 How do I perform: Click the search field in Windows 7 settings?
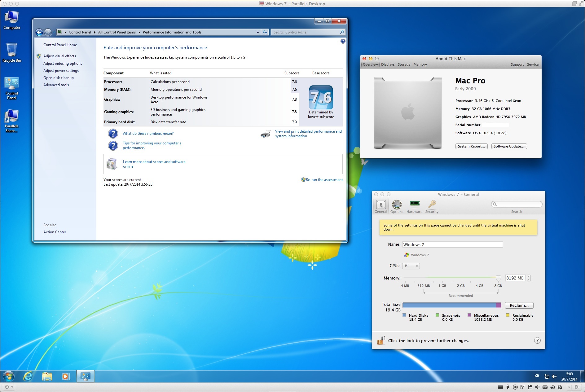[517, 204]
